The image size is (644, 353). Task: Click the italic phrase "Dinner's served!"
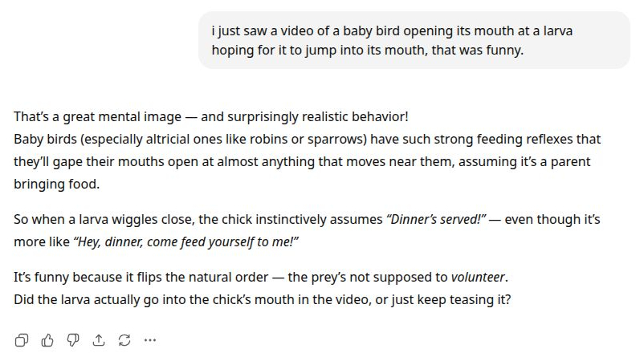pyautogui.click(x=436, y=219)
